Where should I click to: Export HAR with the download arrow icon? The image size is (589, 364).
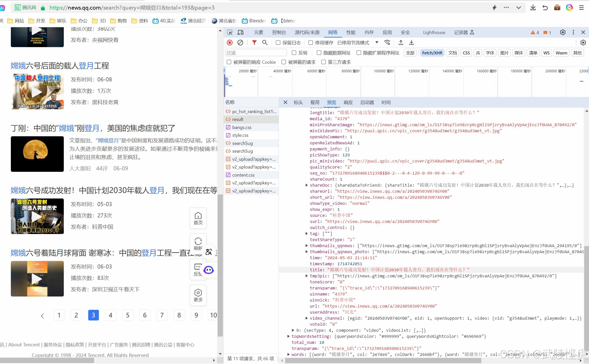click(x=411, y=43)
